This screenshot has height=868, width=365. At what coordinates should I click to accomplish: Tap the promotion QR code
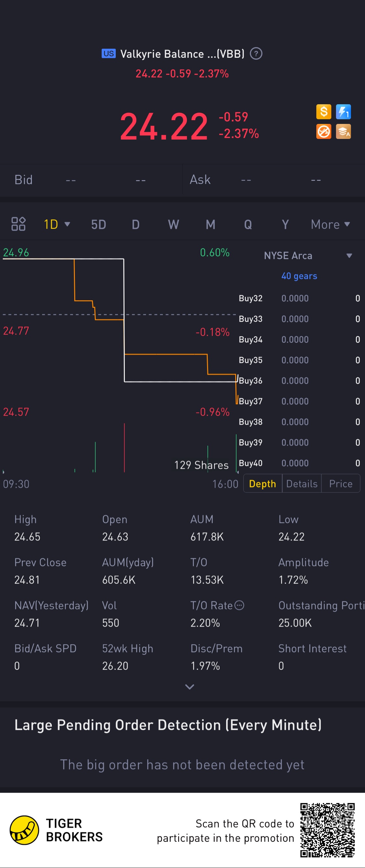click(x=327, y=830)
